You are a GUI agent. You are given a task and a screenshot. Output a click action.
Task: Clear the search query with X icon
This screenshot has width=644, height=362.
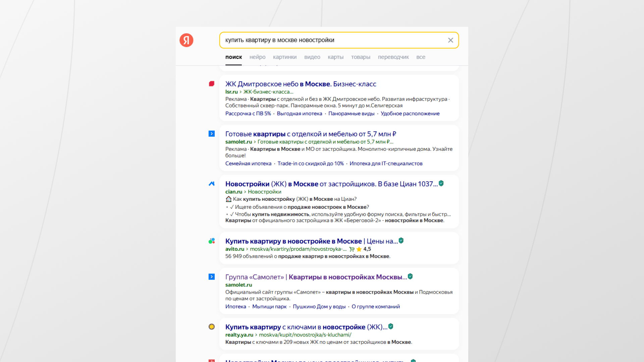tap(450, 40)
